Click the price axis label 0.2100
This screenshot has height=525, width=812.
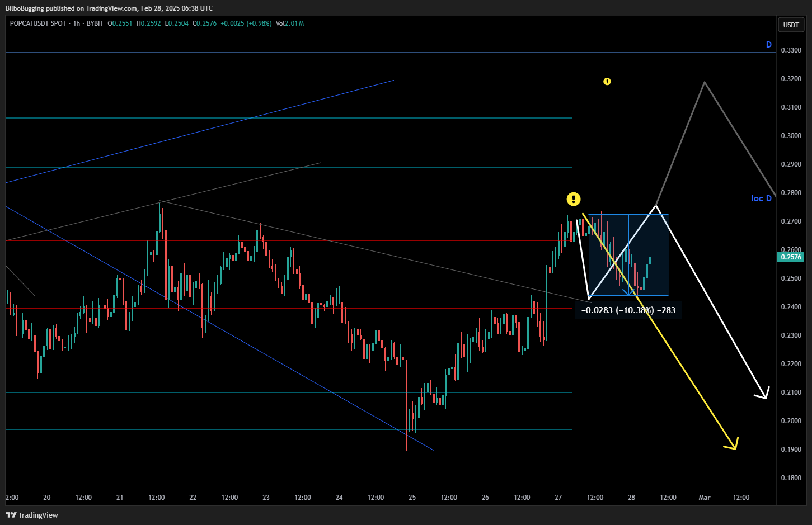[791, 392]
